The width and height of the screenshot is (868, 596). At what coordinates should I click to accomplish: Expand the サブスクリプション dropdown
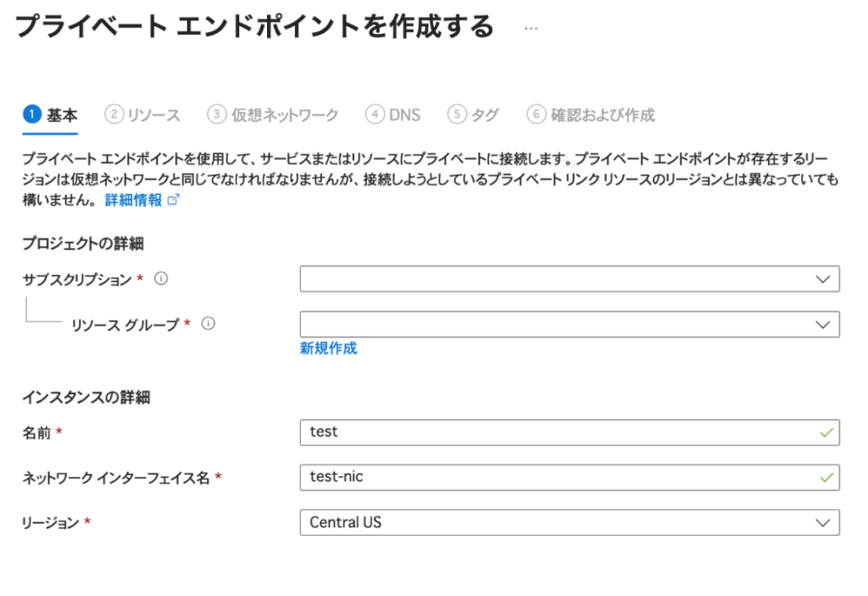point(569,279)
